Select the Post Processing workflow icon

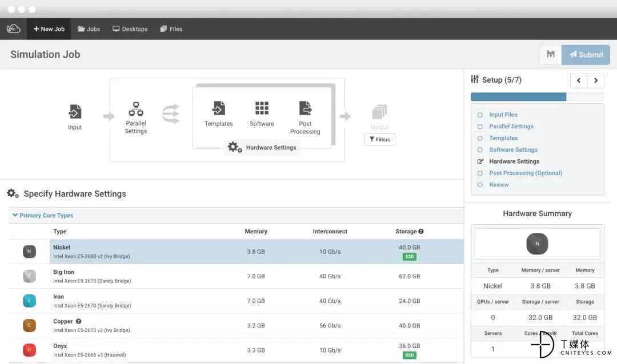[305, 108]
